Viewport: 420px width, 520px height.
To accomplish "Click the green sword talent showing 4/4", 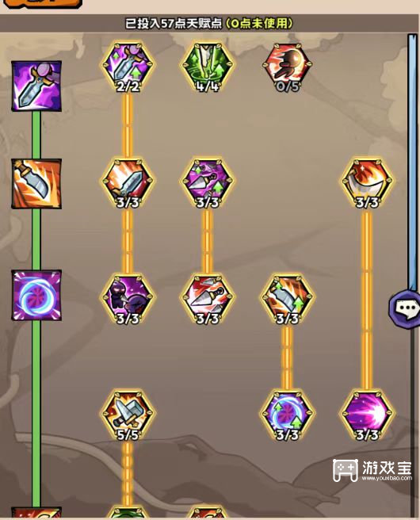I will pos(208,67).
